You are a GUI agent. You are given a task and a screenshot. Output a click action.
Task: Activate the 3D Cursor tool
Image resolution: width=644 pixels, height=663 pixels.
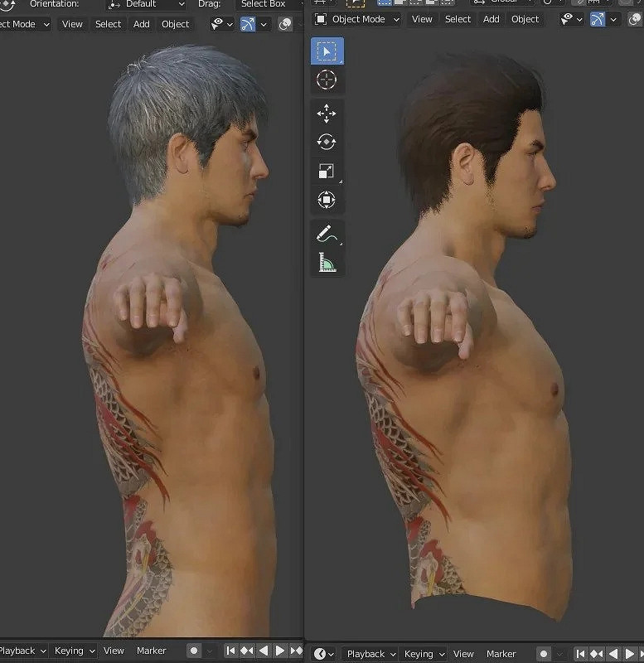tap(327, 80)
